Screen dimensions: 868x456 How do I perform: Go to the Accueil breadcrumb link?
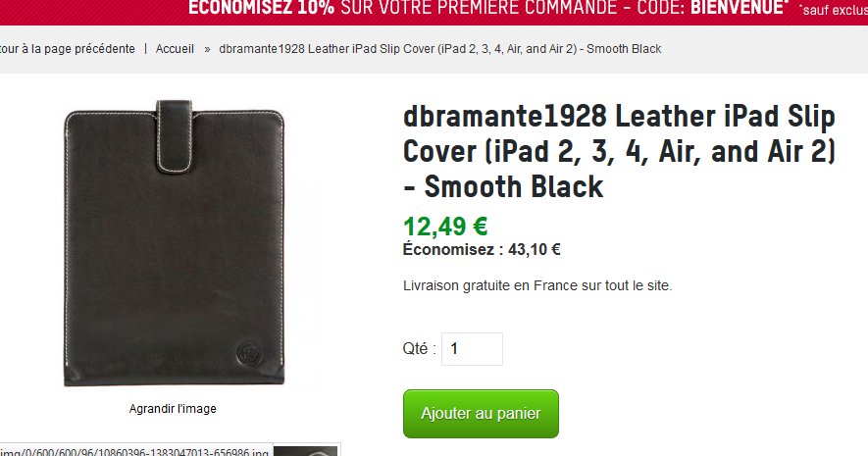pos(175,49)
